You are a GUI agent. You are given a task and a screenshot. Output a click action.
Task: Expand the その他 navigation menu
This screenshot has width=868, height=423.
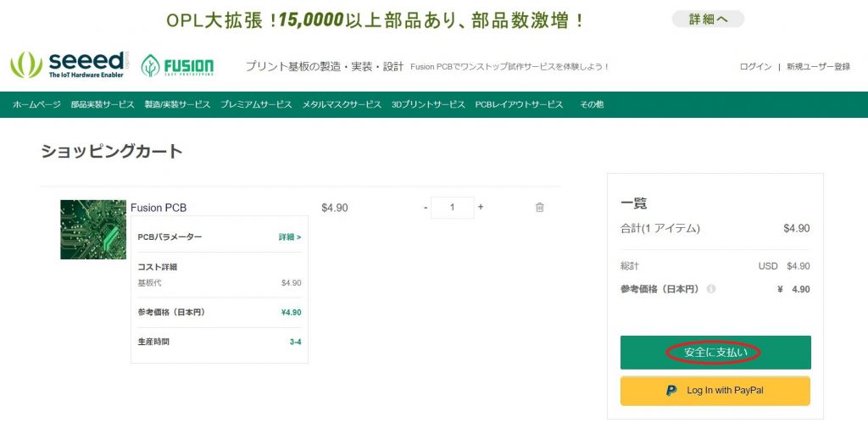(592, 104)
